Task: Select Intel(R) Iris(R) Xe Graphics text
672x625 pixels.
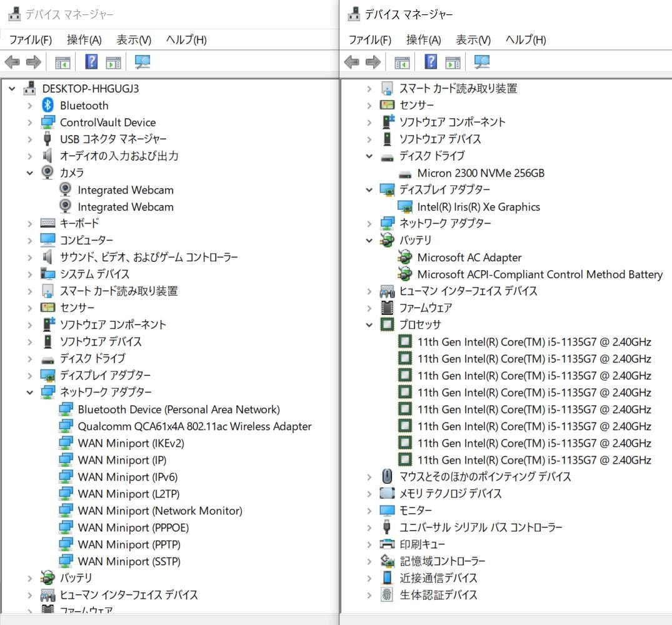Action: pyautogui.click(x=478, y=207)
